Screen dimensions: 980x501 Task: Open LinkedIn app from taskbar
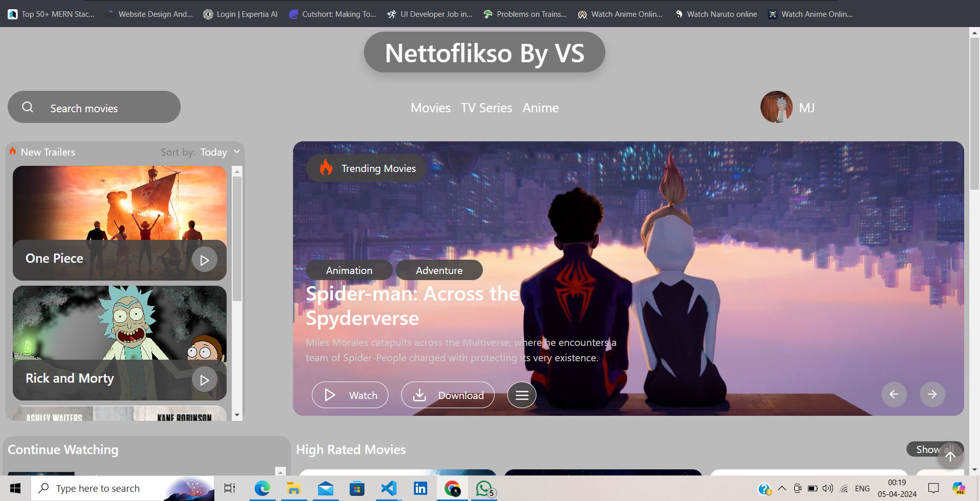[x=420, y=488]
